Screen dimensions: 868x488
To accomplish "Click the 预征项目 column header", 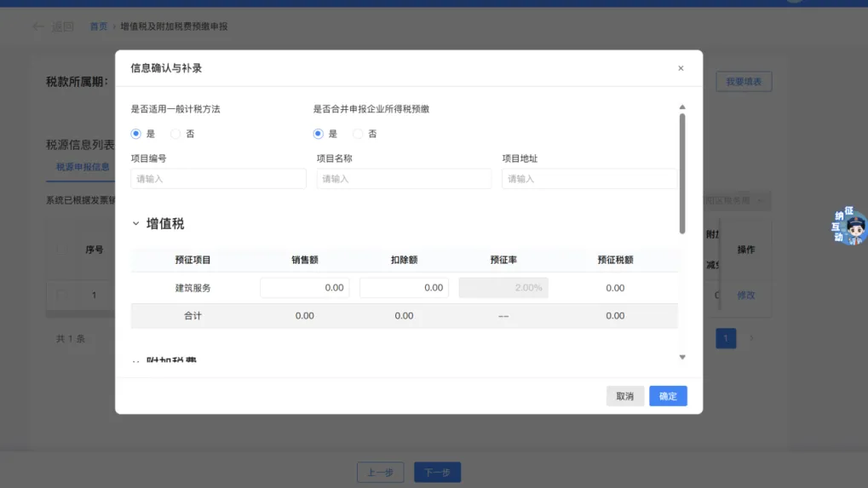I will click(193, 260).
